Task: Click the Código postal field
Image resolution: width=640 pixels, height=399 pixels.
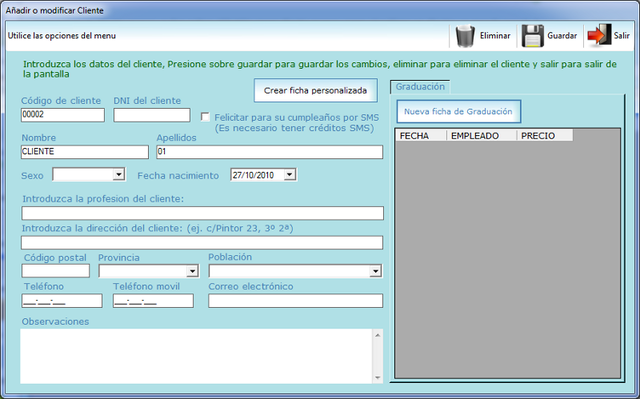Action: point(56,270)
